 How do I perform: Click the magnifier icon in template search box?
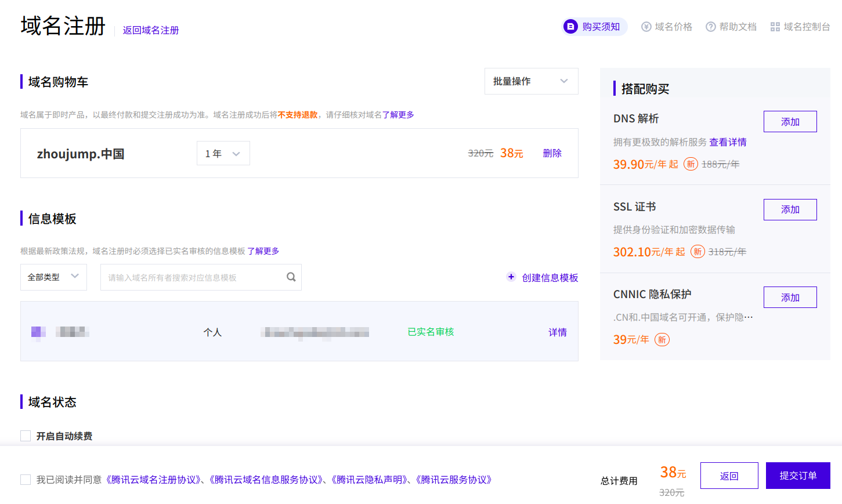pos(291,277)
